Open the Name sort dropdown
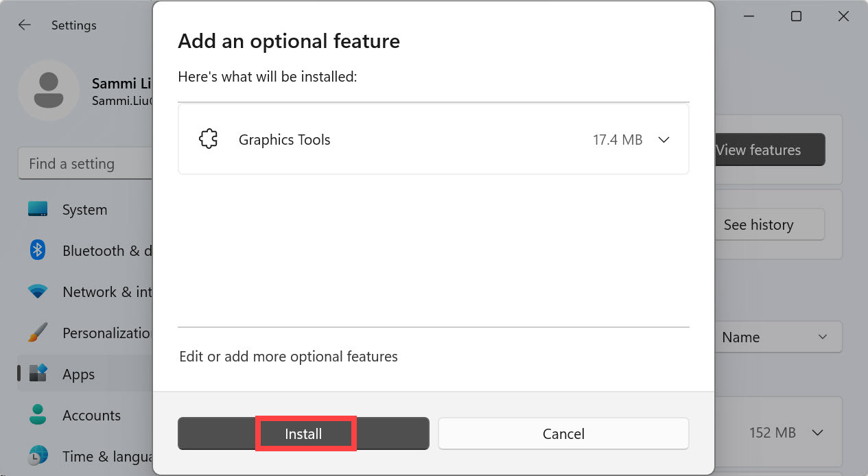 point(775,337)
